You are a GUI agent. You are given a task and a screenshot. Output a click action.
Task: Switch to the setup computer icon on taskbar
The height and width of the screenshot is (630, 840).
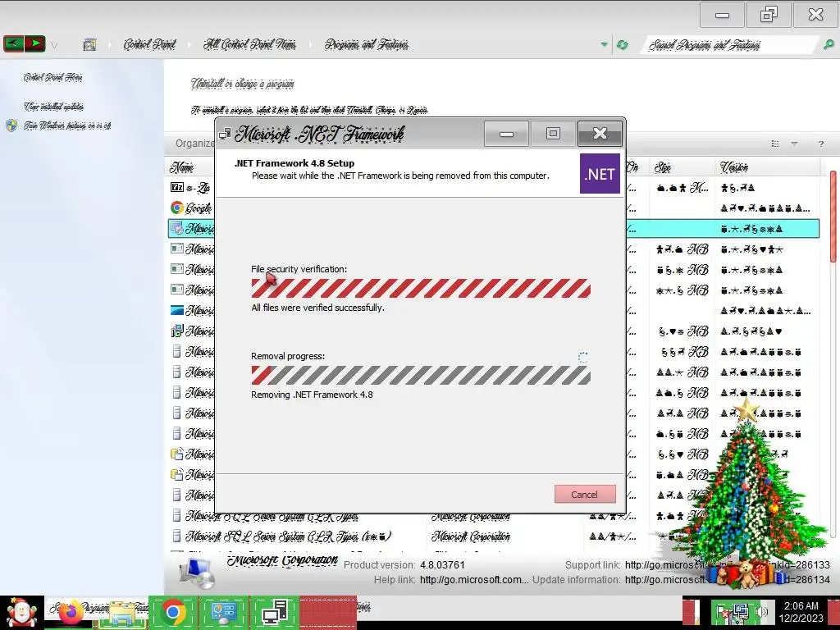[275, 612]
